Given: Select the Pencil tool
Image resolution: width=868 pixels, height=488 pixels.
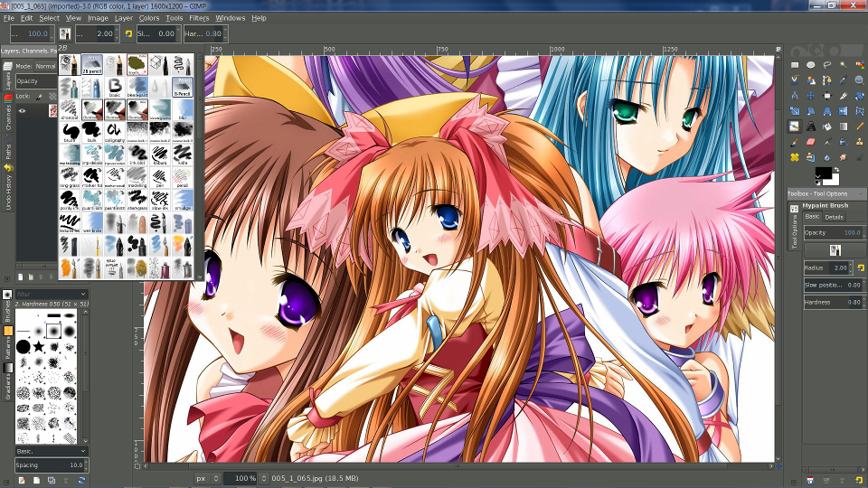Looking at the screenshot, I should [x=860, y=127].
